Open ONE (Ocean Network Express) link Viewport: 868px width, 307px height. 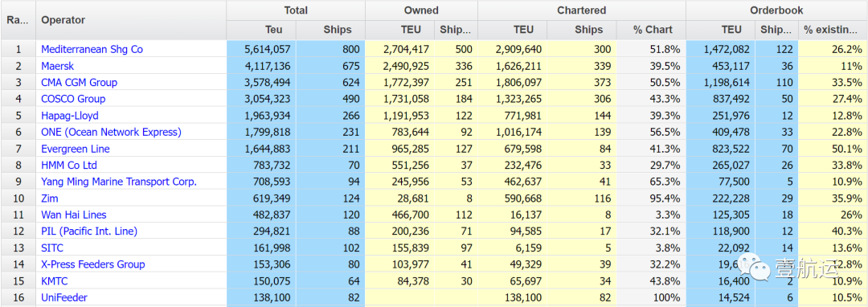point(111,133)
